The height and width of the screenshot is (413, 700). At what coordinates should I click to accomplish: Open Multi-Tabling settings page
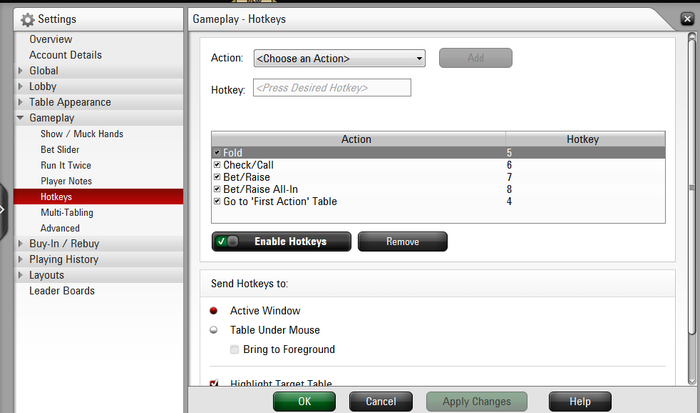click(x=67, y=213)
